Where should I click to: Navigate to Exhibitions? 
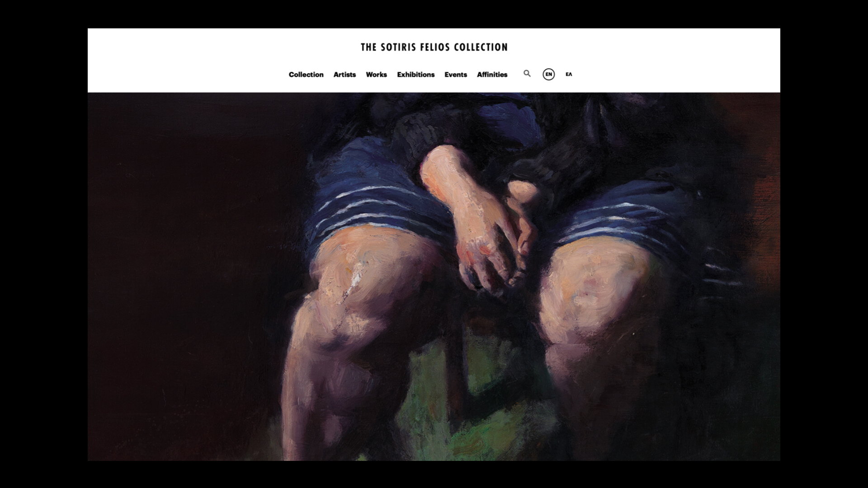415,75
